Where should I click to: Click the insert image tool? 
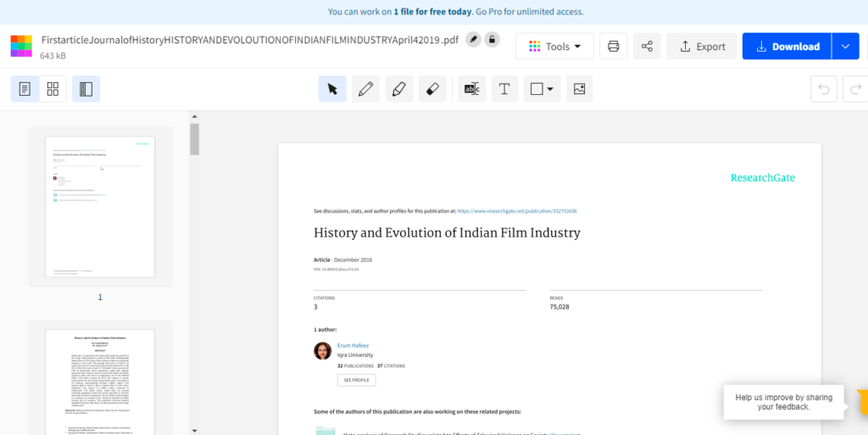[579, 89]
